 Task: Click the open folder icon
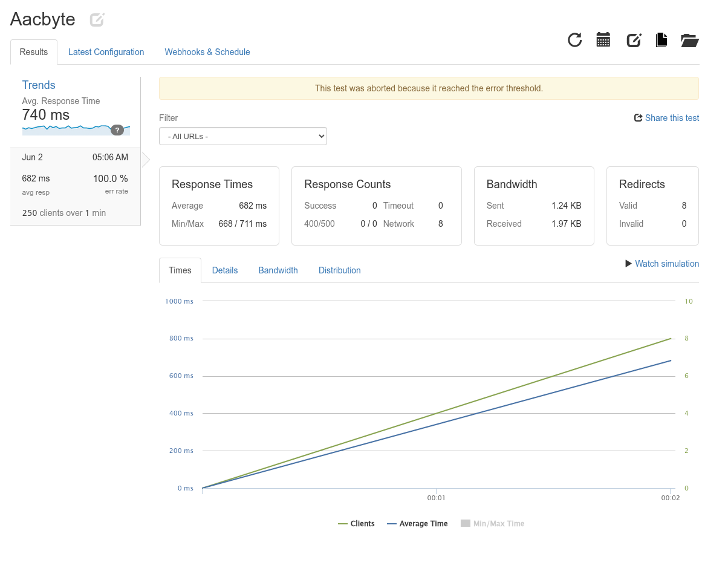pyautogui.click(x=690, y=41)
